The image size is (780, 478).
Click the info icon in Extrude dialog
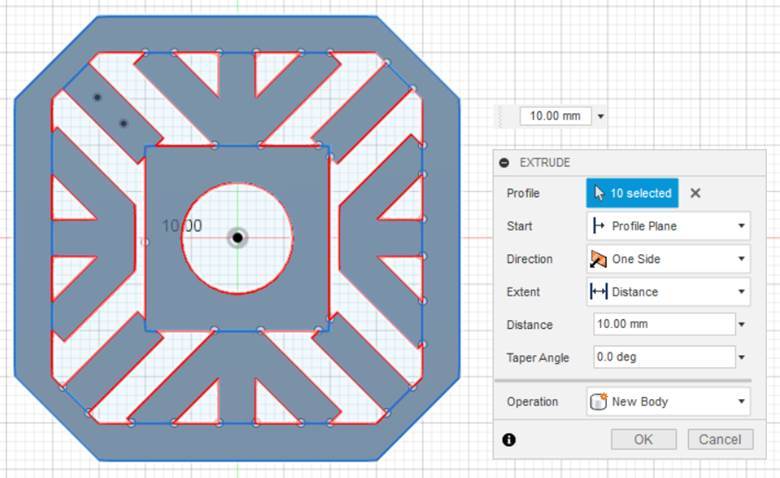509,440
